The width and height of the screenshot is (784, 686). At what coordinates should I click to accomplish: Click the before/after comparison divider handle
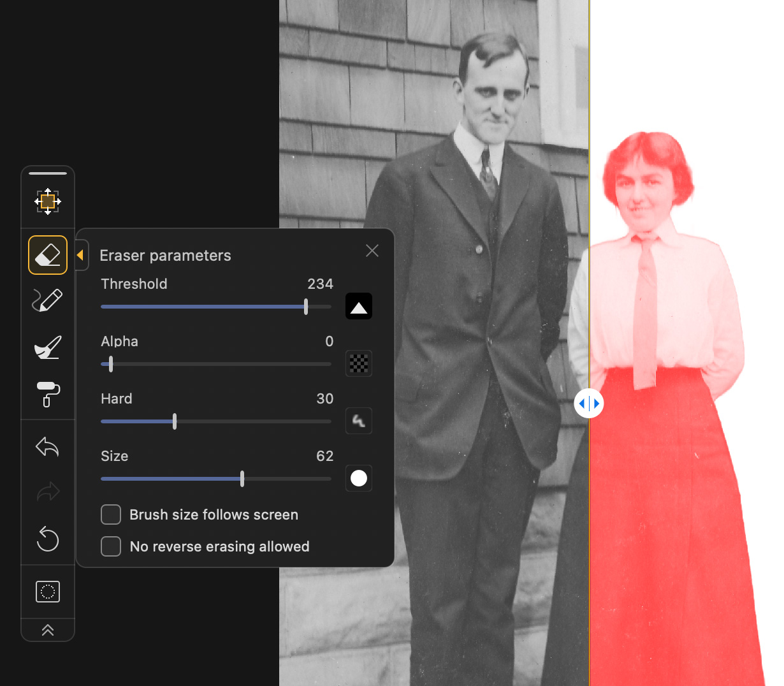tap(588, 404)
